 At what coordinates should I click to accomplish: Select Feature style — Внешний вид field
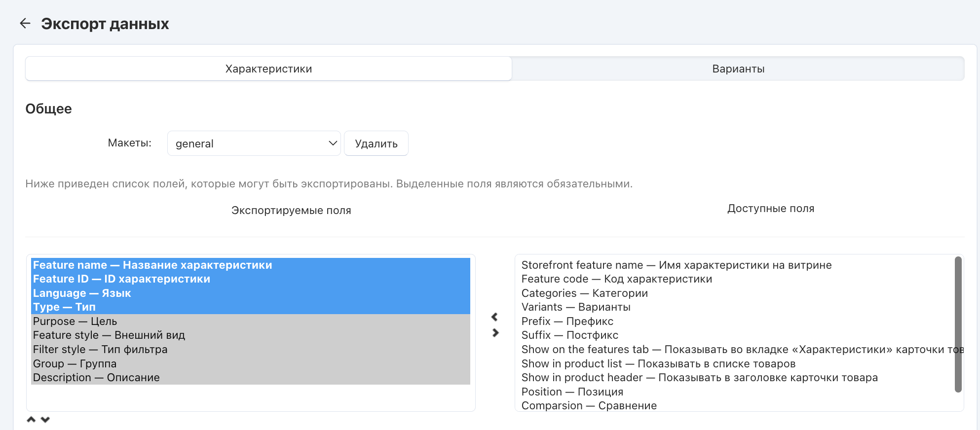[251, 335]
